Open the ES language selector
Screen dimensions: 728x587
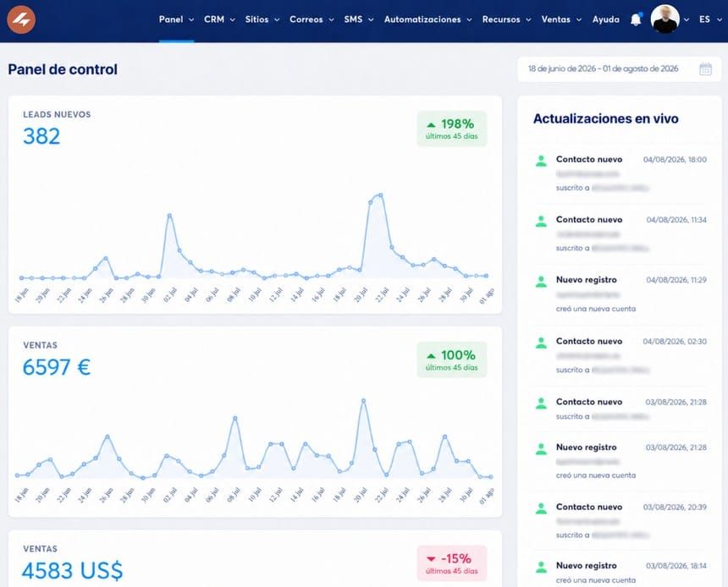click(x=710, y=19)
